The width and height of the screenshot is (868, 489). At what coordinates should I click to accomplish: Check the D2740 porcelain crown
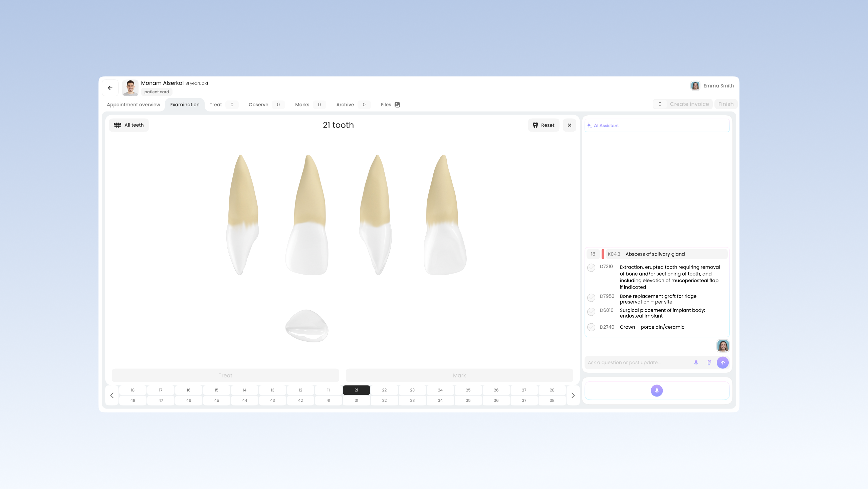pos(591,327)
